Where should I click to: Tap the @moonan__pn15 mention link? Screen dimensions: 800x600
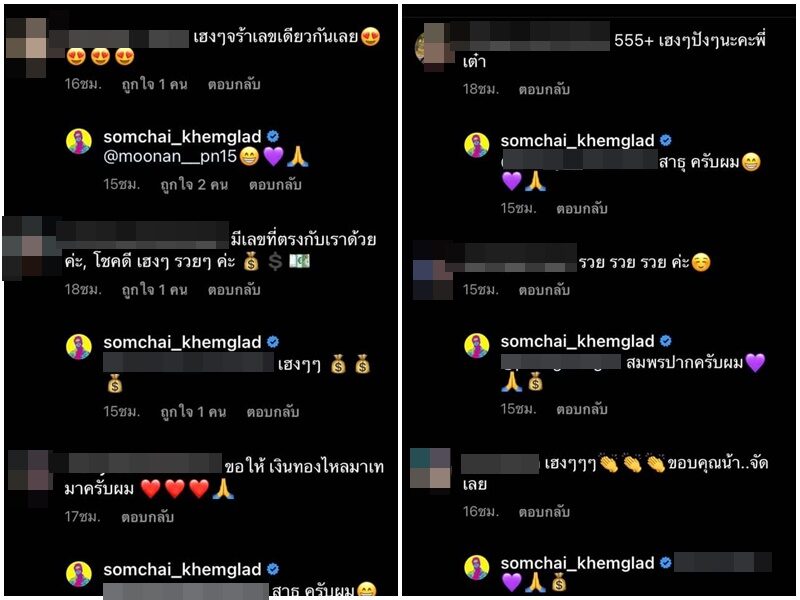(x=170, y=157)
